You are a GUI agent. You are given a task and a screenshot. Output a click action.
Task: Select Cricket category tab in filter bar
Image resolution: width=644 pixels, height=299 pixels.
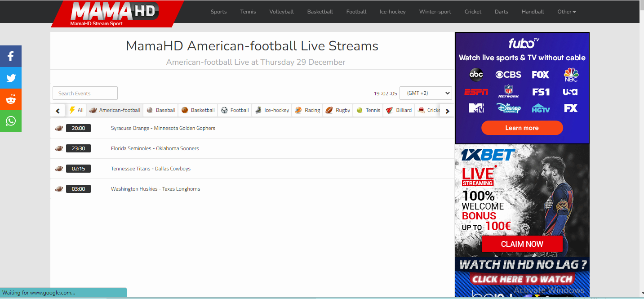[428, 110]
